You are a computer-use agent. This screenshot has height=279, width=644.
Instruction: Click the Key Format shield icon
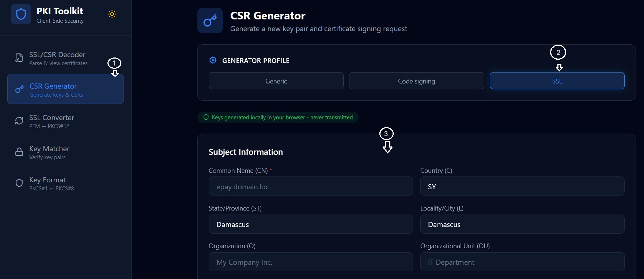point(19,183)
